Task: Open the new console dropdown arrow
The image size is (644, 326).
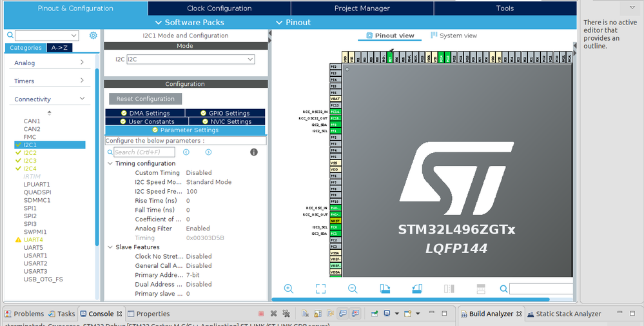Action: [x=417, y=314]
